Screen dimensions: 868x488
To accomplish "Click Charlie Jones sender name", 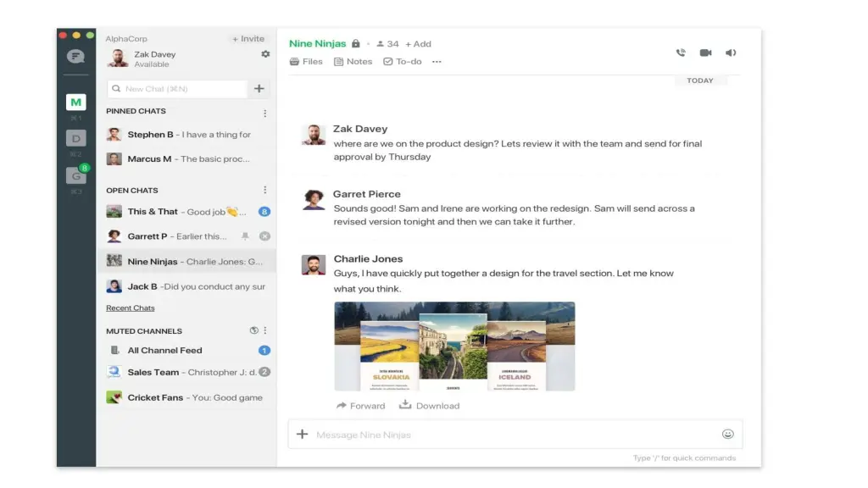I will [x=368, y=258].
